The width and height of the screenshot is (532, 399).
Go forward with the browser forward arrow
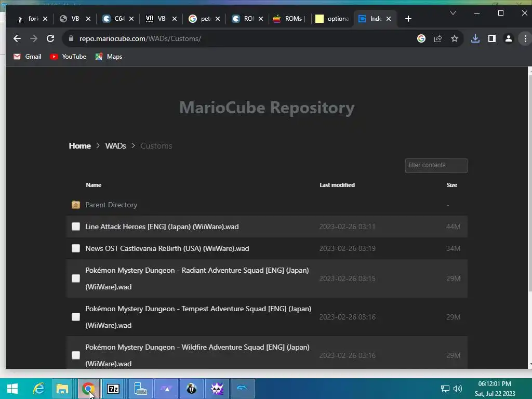34,38
